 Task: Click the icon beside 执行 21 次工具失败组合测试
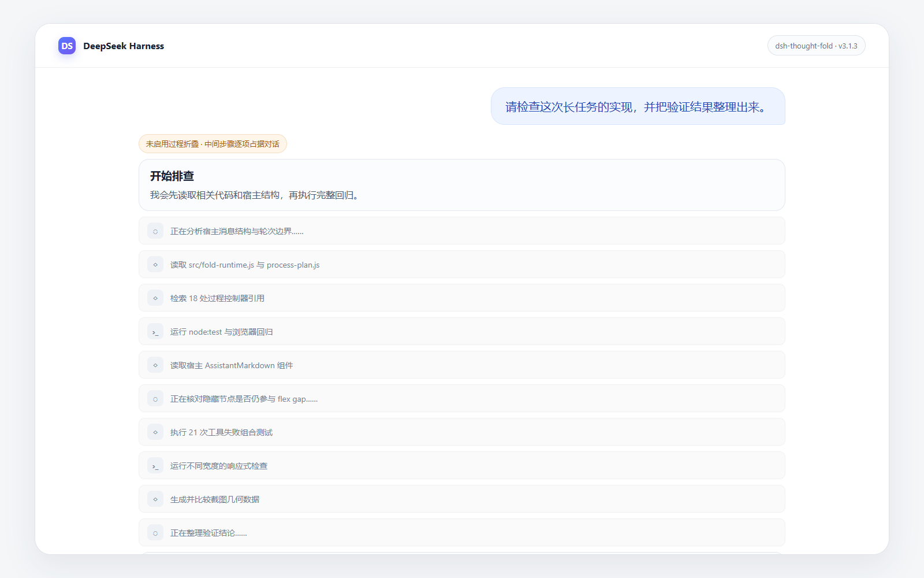(x=155, y=432)
